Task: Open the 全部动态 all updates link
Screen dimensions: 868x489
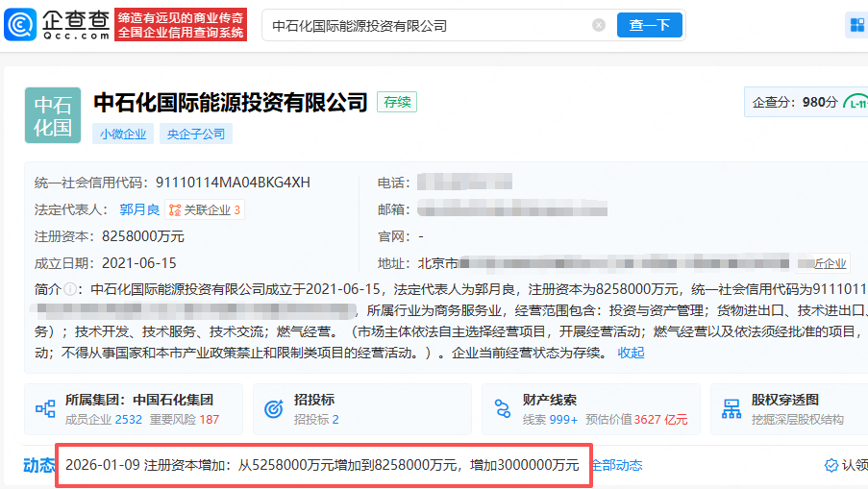Action: (x=617, y=465)
